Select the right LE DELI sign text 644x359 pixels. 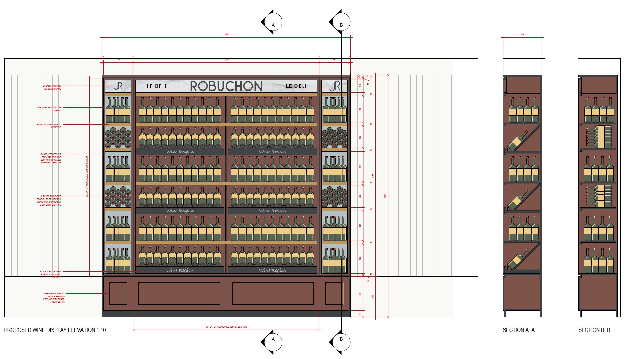pos(296,86)
